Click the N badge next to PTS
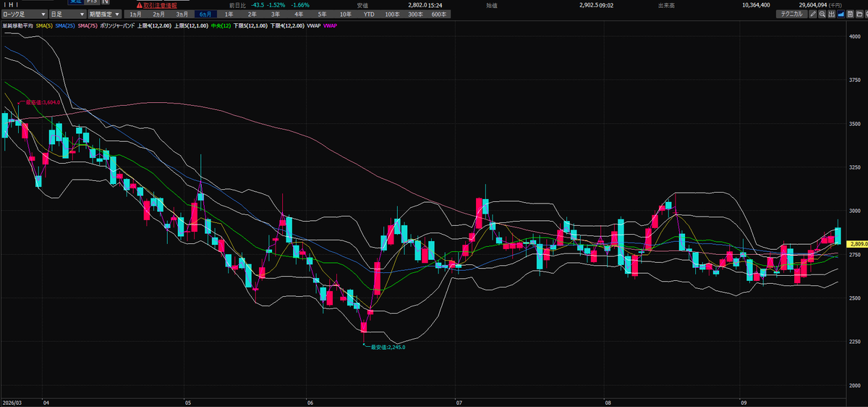868x407 pixels. point(106,2)
